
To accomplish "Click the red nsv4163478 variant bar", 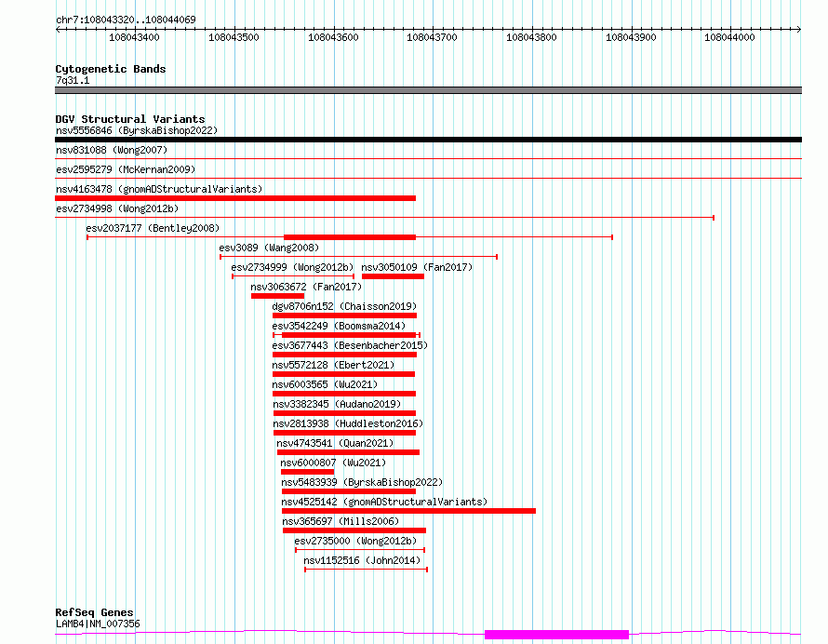I will tap(235, 198).
